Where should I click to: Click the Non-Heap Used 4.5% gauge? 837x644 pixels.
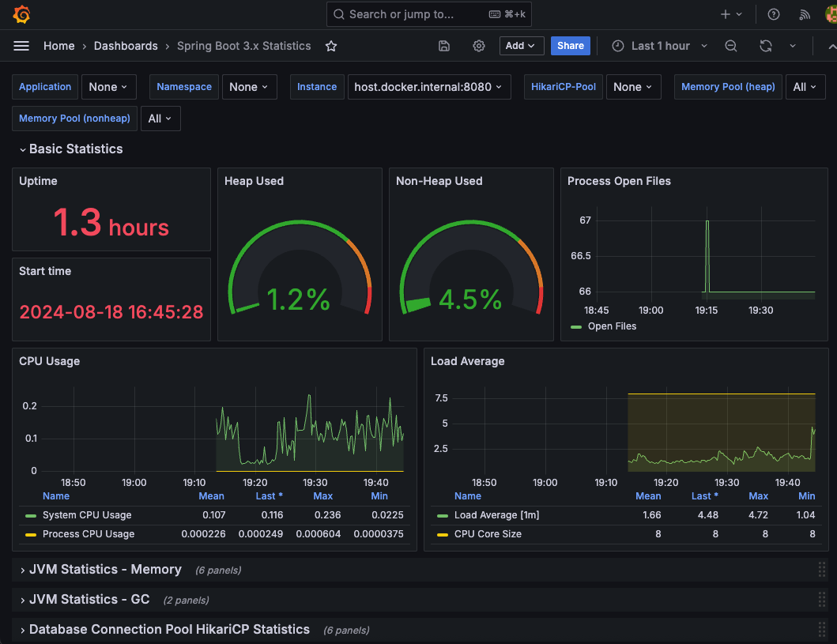tap(471, 268)
